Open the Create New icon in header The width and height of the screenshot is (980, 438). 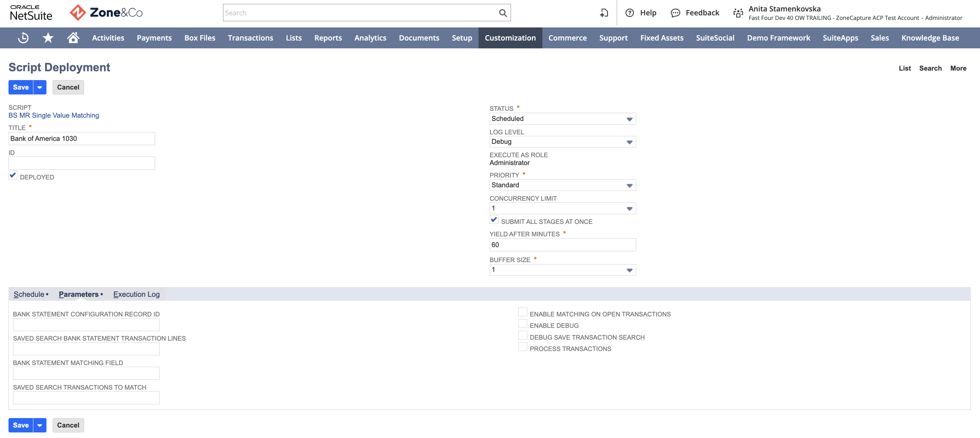pyautogui.click(x=604, y=13)
